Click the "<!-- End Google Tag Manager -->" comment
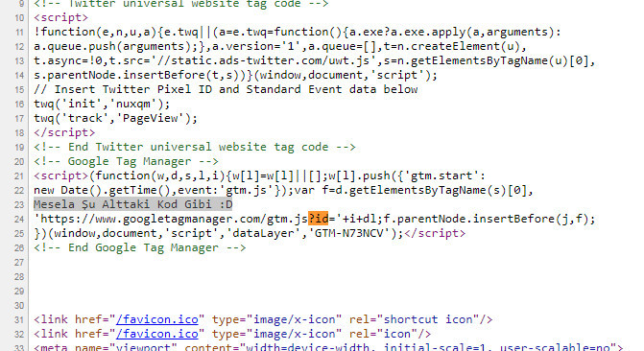The width and height of the screenshot is (644, 351). (x=139, y=247)
